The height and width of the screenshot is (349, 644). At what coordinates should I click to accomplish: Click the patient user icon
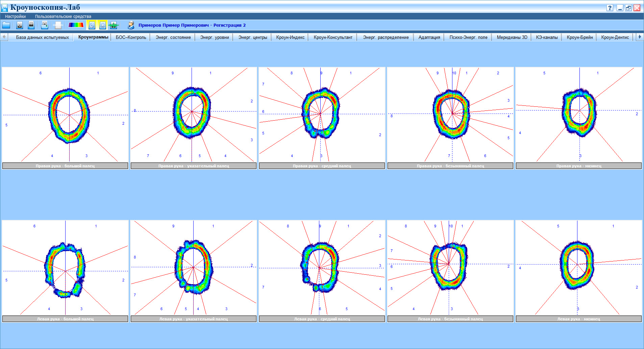coord(131,25)
